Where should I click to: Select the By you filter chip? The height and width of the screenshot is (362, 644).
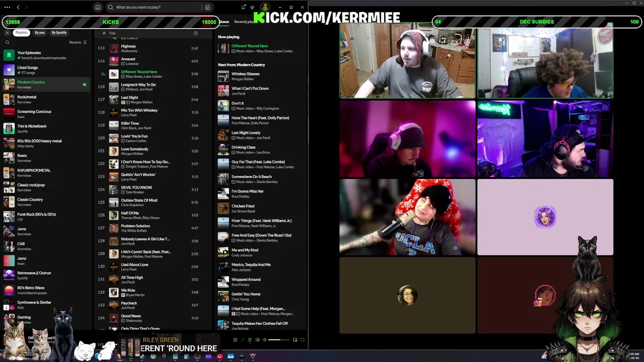point(40,33)
